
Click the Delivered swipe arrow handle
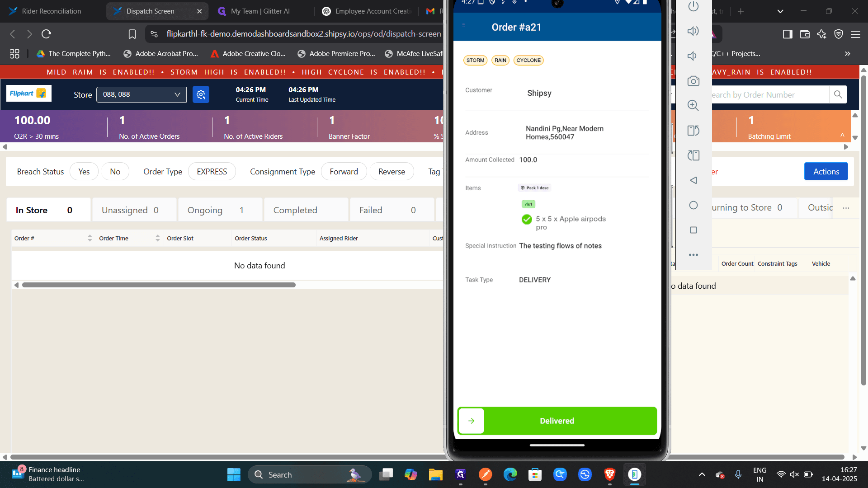[471, 421]
